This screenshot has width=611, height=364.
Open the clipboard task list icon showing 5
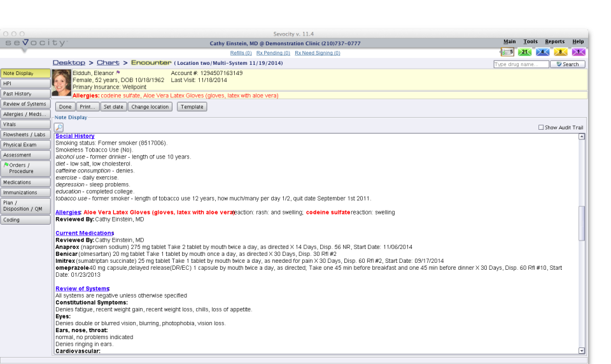click(507, 52)
